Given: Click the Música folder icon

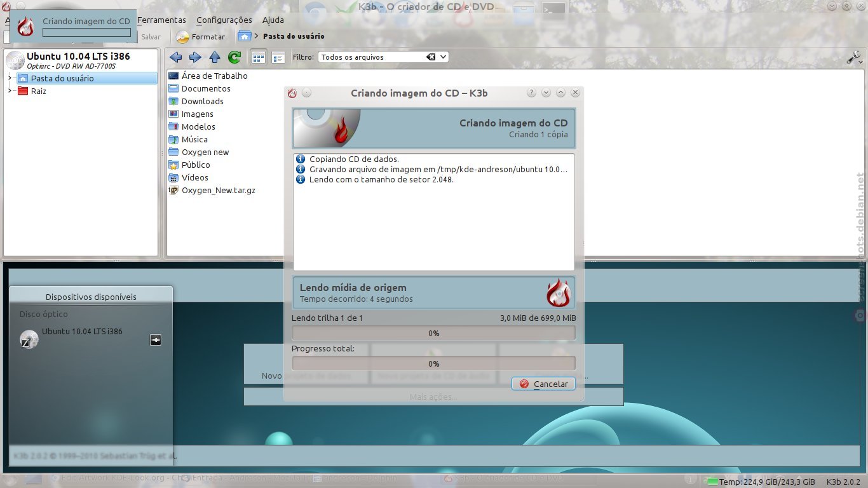Looking at the screenshot, I should point(173,139).
